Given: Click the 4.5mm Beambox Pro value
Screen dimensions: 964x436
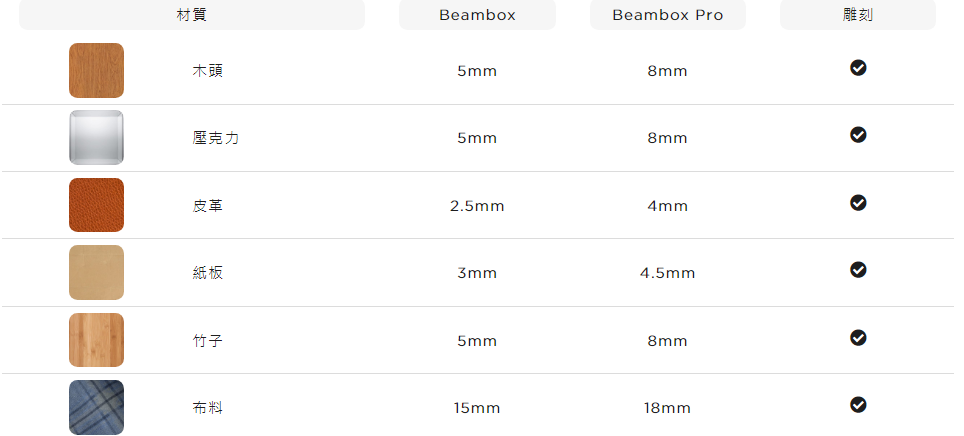Looking at the screenshot, I should pyautogui.click(x=668, y=273).
